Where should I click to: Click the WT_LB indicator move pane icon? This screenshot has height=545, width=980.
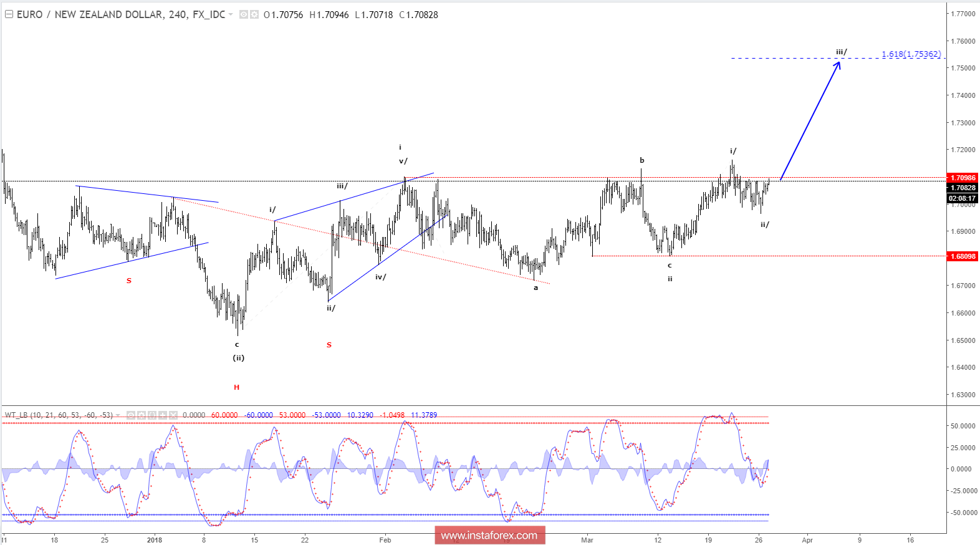pos(163,415)
